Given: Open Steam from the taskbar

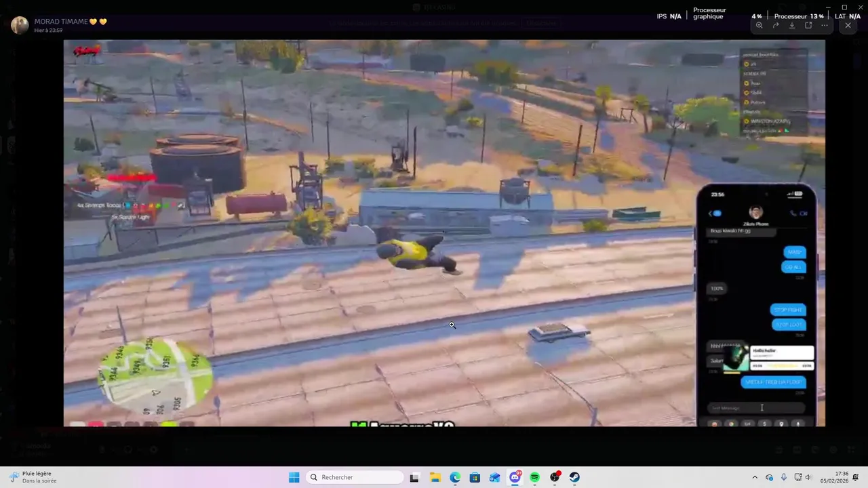Looking at the screenshot, I should click(574, 477).
